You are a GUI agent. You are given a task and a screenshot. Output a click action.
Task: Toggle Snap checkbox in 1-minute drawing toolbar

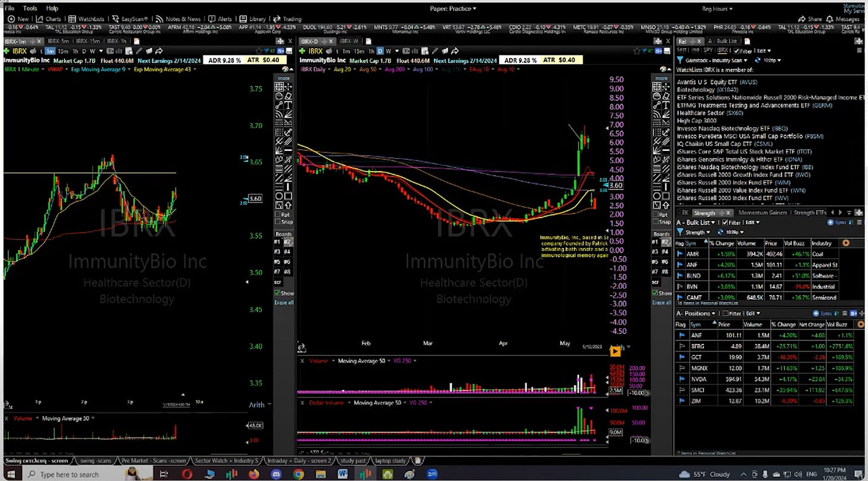point(278,222)
